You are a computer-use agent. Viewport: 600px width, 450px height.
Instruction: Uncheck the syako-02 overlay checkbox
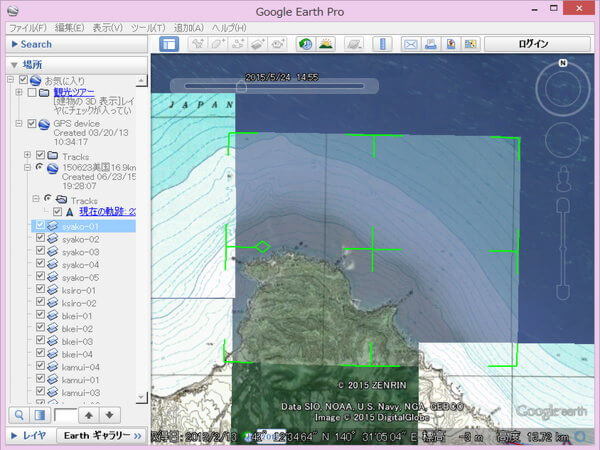pyautogui.click(x=40, y=238)
